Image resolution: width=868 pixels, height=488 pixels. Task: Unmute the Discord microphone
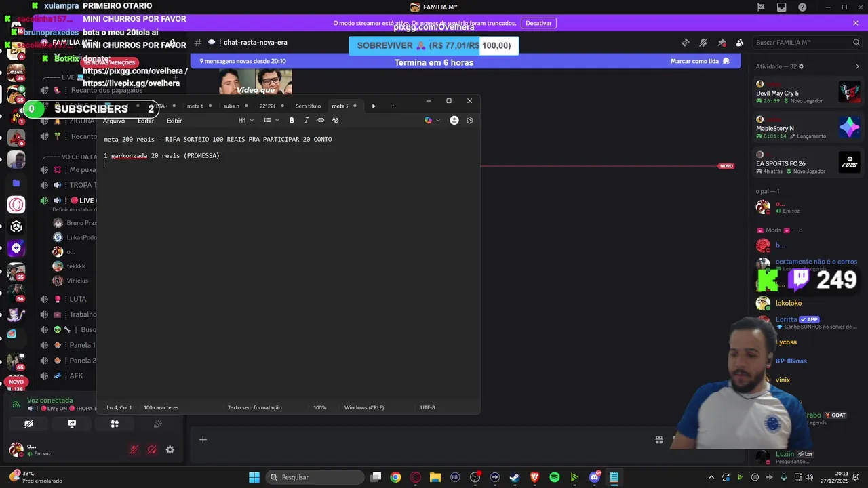(134, 449)
